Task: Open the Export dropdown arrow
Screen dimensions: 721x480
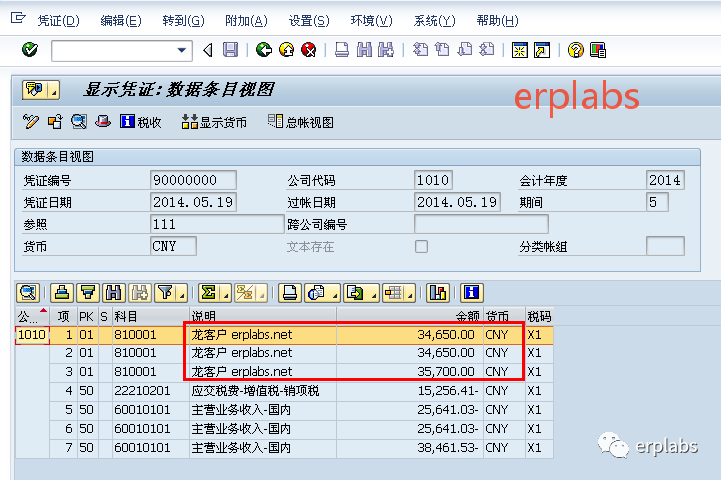Action: [x=374, y=293]
